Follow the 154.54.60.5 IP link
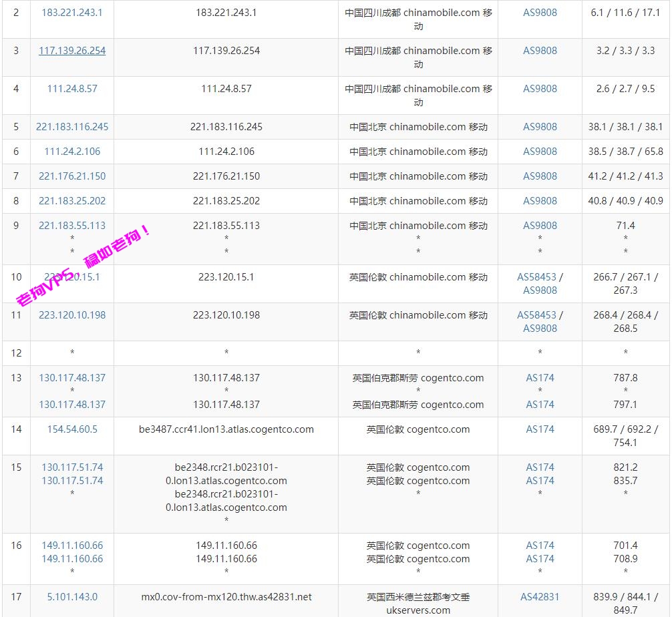 coord(72,429)
